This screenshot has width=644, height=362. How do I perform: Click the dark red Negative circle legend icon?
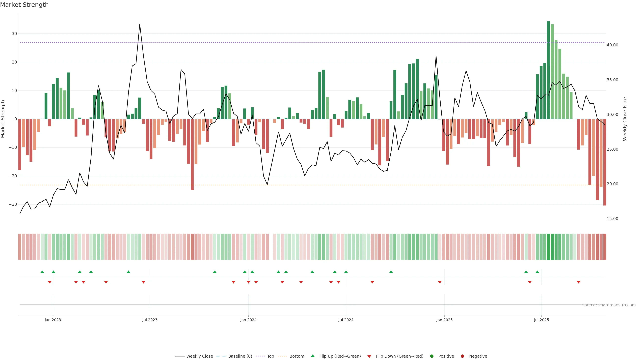coord(462,356)
